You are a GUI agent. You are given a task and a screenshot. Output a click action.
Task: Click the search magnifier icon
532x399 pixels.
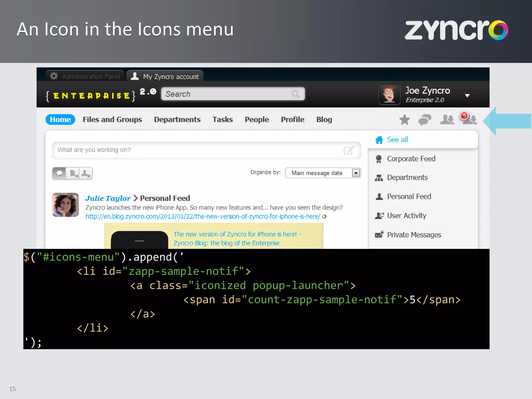tap(295, 94)
